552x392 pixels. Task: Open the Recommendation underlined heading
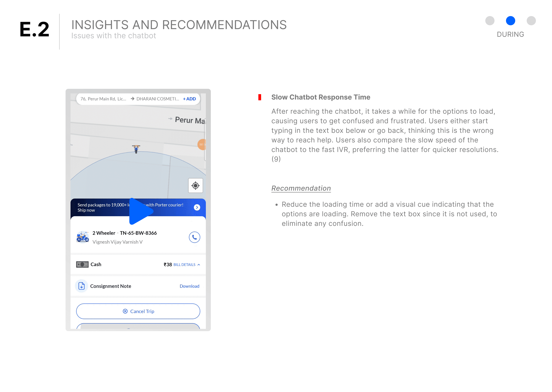(x=301, y=188)
